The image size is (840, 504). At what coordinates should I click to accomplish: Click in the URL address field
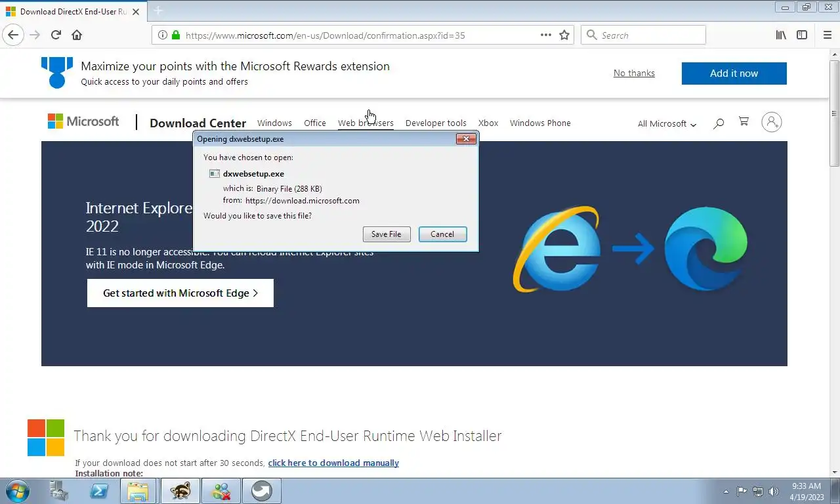coord(361,35)
